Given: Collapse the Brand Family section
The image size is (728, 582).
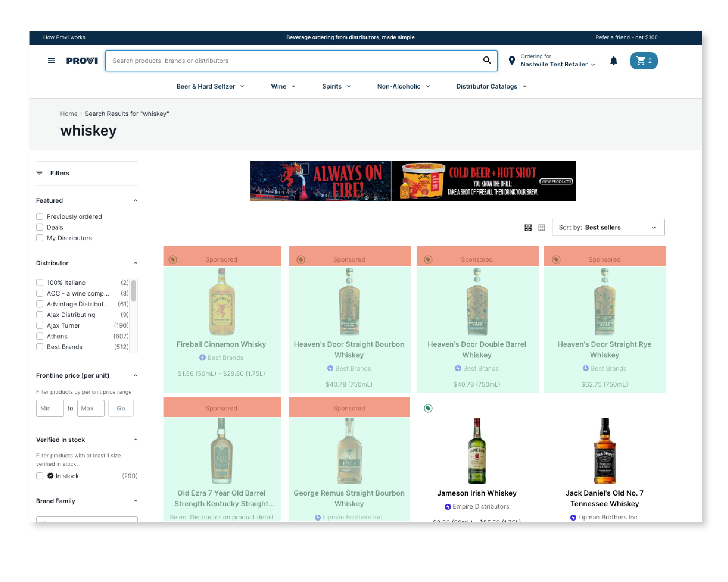Looking at the screenshot, I should [135, 501].
